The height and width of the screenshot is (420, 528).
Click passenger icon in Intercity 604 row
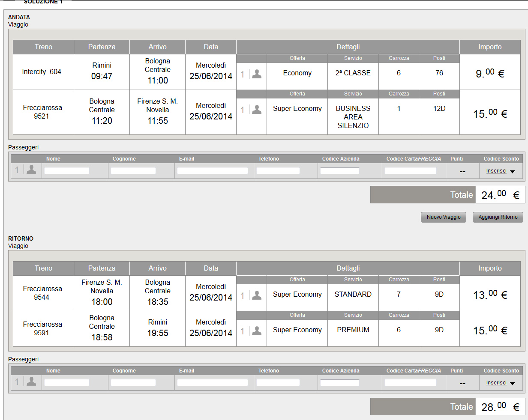[x=257, y=74]
